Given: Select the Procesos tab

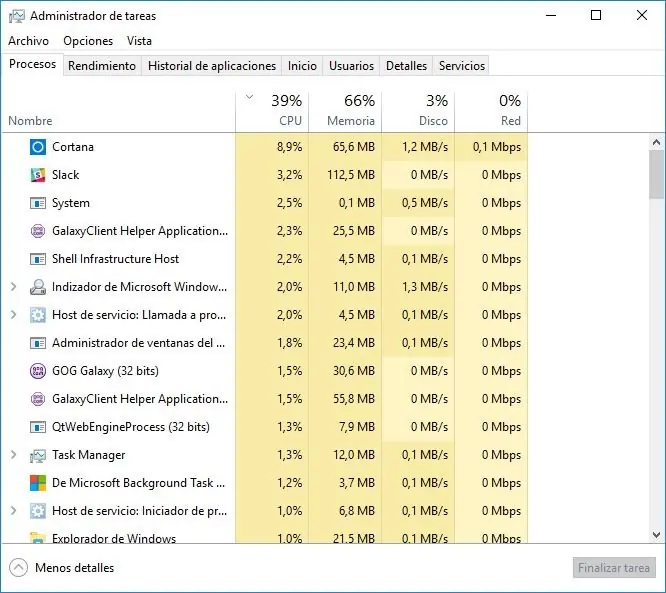Looking at the screenshot, I should tap(33, 64).
